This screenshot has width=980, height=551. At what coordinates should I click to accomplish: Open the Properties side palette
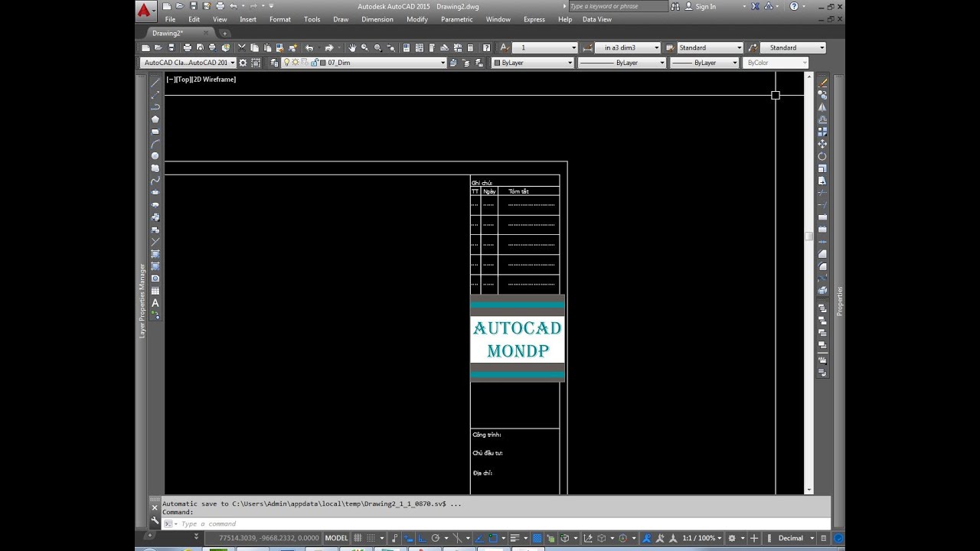[840, 301]
